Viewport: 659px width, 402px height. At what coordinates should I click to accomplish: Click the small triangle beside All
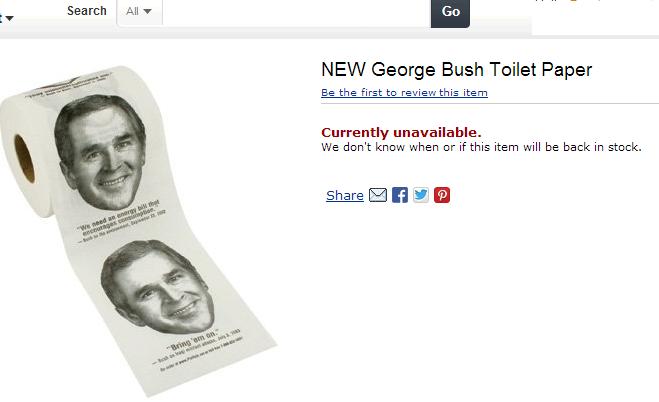coord(147,11)
